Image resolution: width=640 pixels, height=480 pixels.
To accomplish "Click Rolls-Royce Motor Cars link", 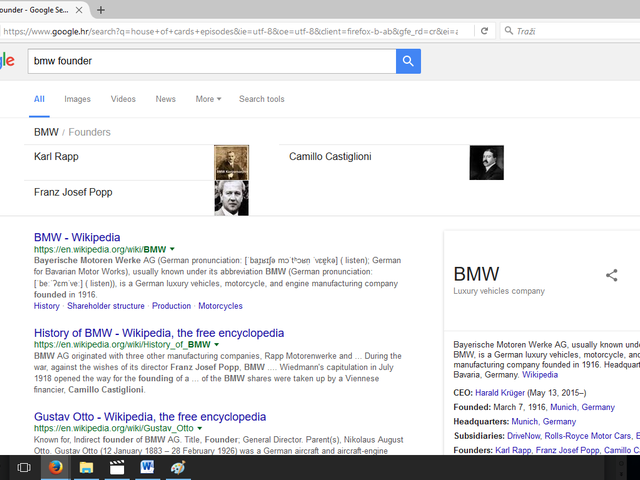I will tap(588, 436).
